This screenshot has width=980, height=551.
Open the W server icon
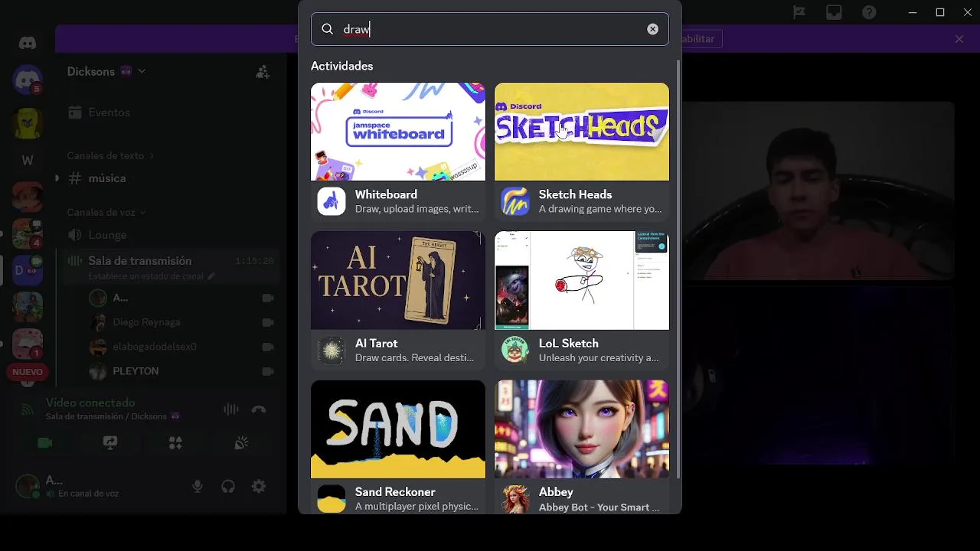[x=28, y=160]
